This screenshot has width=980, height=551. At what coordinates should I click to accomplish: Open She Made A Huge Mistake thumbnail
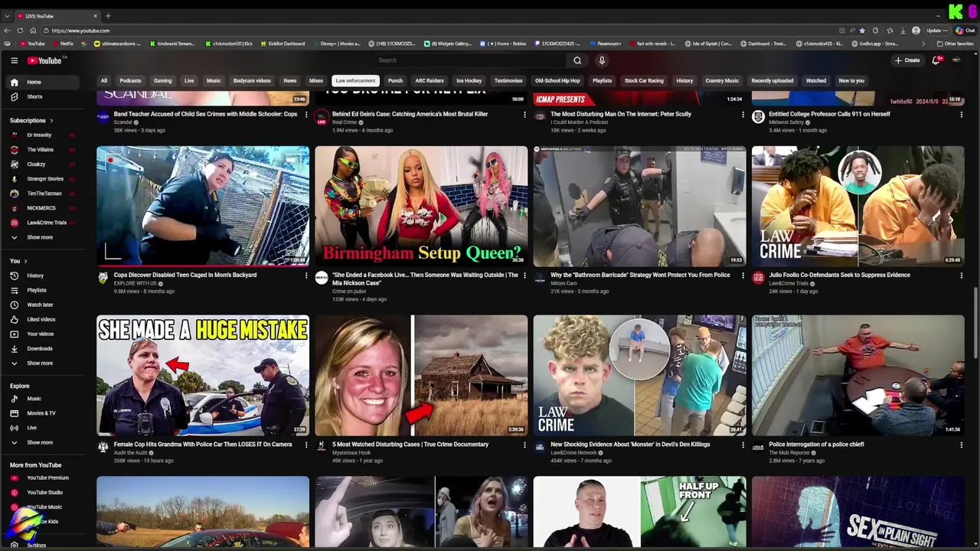click(203, 375)
